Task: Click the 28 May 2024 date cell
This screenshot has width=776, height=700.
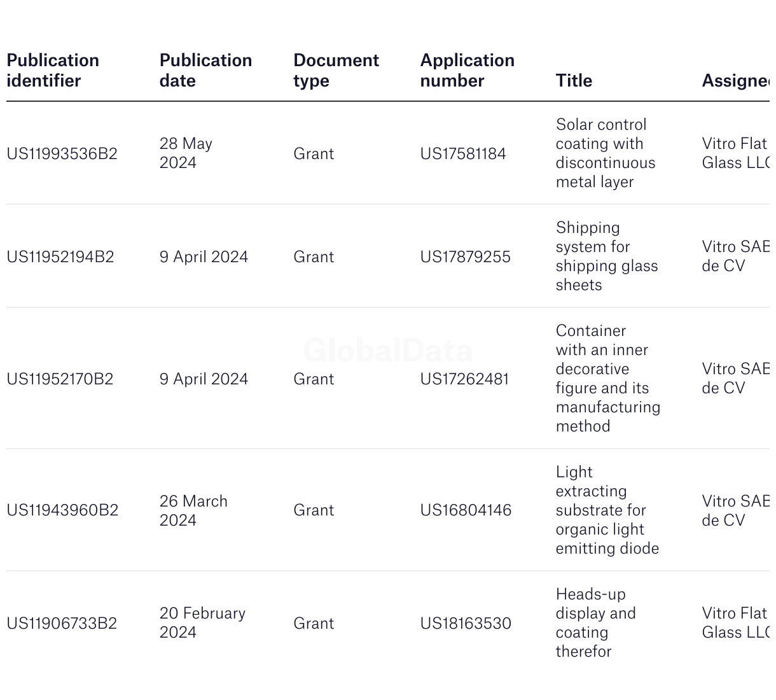Action: 186,153
